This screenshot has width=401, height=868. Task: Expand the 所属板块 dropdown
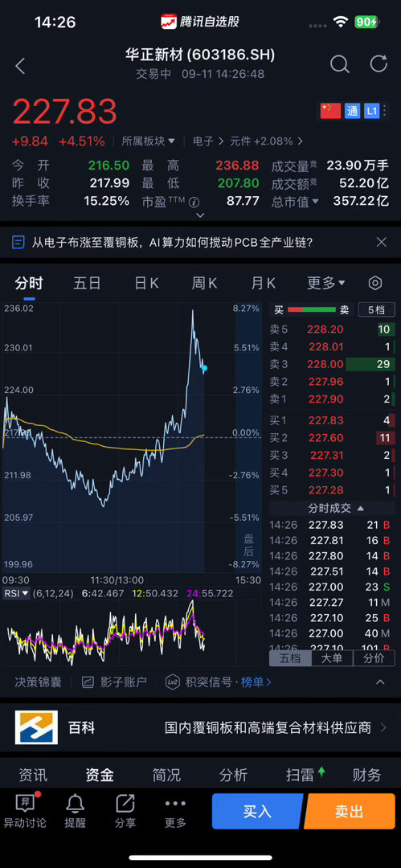point(149,141)
